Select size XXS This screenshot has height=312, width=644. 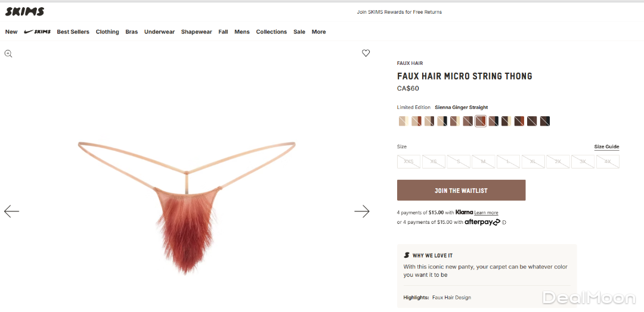tap(408, 161)
